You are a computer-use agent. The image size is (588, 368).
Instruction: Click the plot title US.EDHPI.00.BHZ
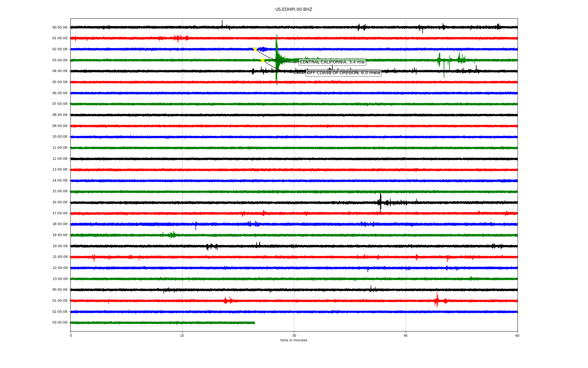[294, 10]
